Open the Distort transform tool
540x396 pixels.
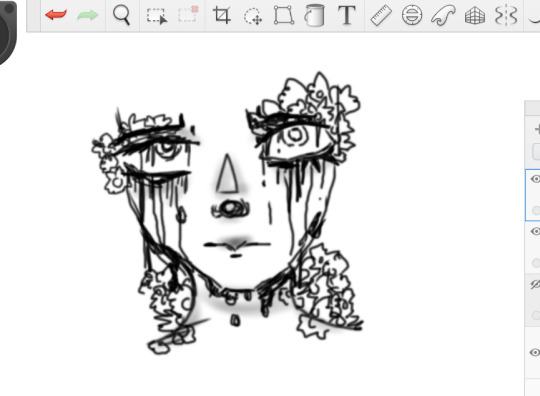[284, 15]
